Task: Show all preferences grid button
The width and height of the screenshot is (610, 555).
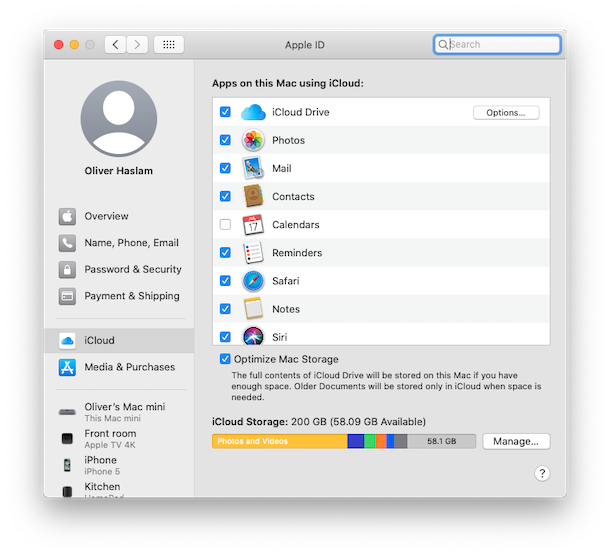Action: tap(169, 45)
